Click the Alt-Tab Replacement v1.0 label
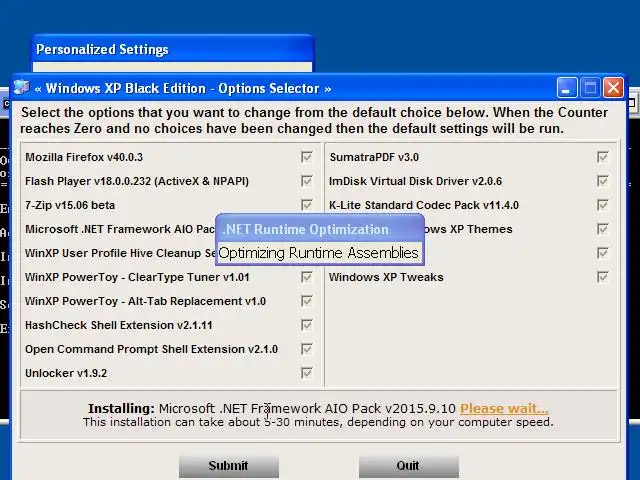The width and height of the screenshot is (640, 480). [145, 301]
